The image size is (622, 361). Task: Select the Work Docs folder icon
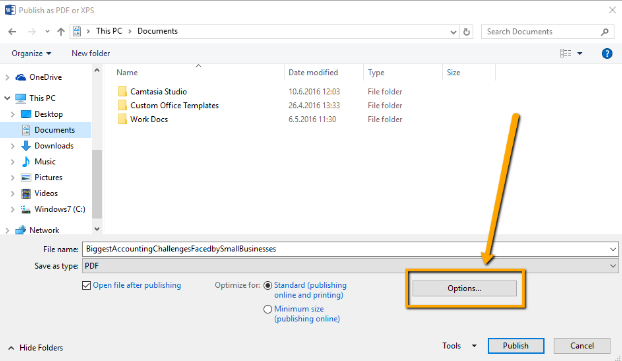(122, 119)
